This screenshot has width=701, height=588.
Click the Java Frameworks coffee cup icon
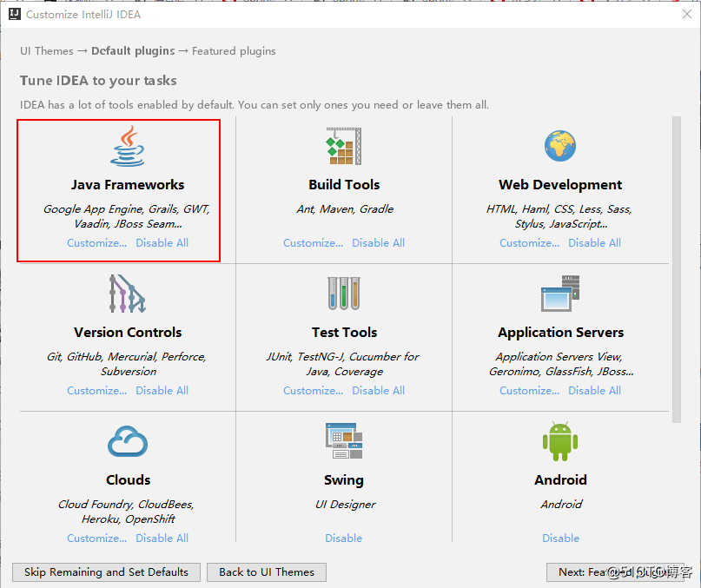(128, 146)
